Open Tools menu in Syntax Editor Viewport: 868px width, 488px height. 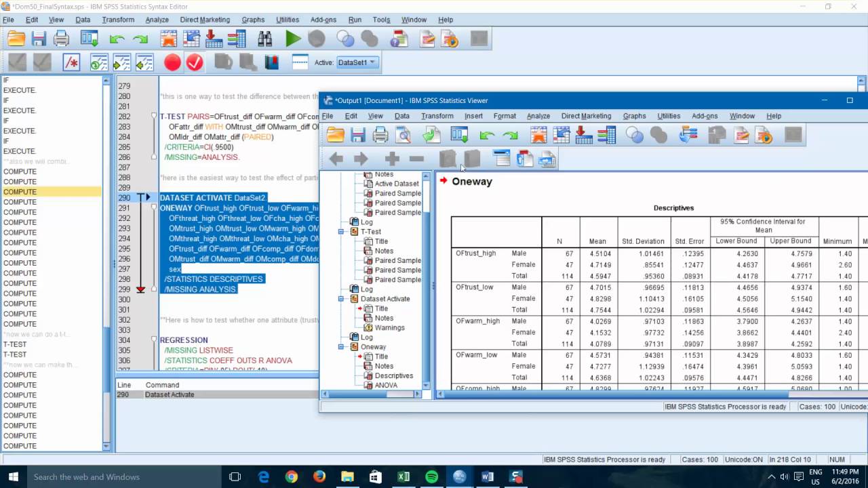point(381,20)
